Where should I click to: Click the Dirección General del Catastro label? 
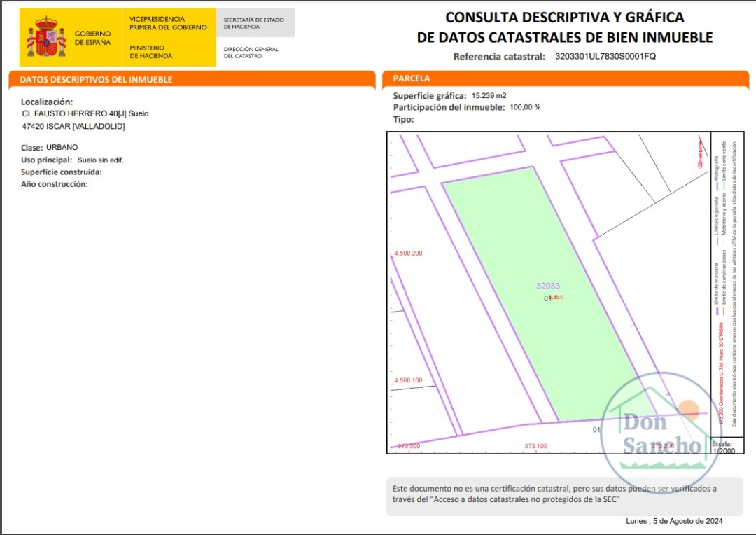pyautogui.click(x=251, y=53)
